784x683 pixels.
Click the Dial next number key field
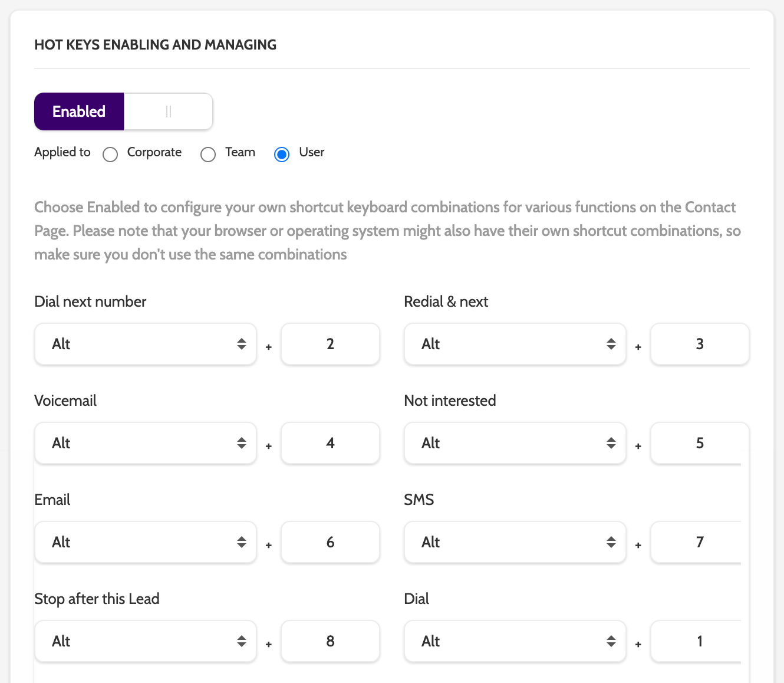tap(330, 344)
